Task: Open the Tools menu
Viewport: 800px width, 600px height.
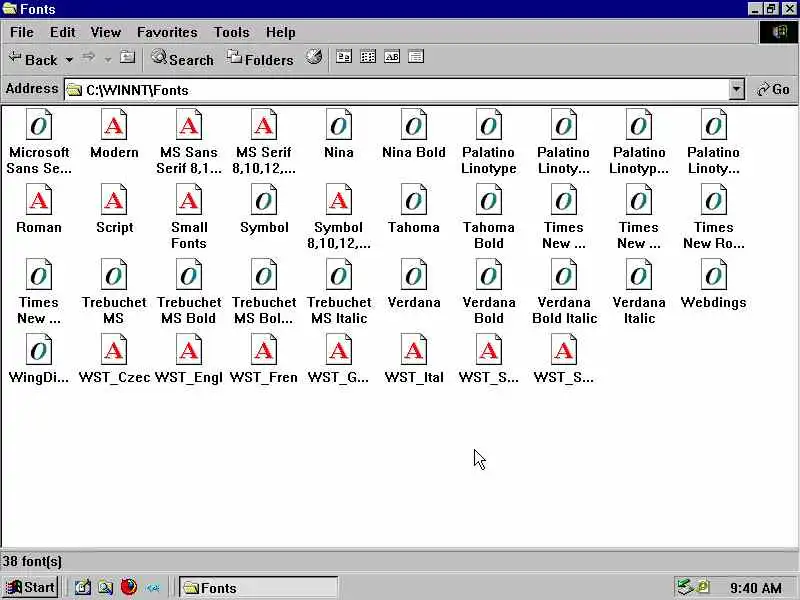Action: pyautogui.click(x=232, y=33)
